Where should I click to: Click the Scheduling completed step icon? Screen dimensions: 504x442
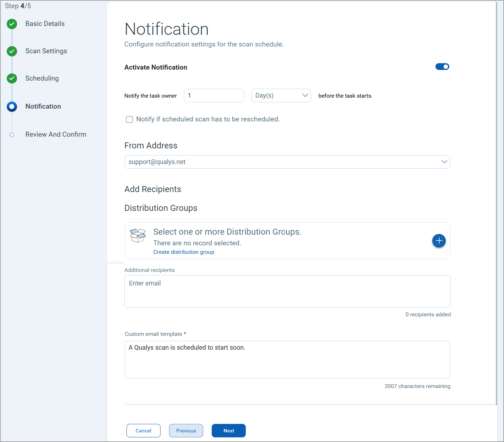(x=12, y=78)
